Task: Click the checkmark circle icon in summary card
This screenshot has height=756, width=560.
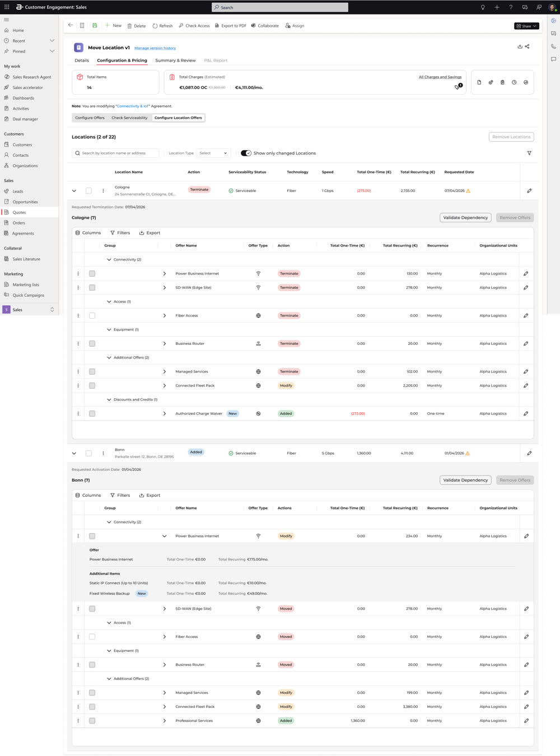Action: (x=526, y=82)
